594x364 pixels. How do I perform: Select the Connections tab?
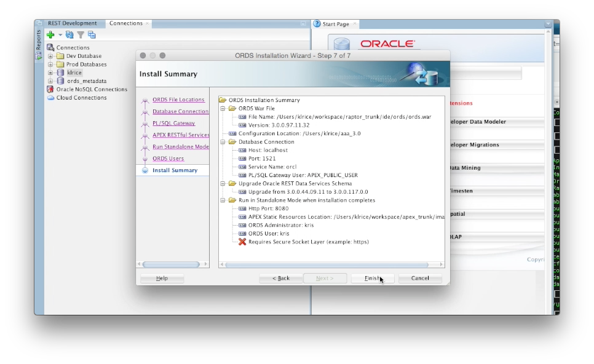click(126, 23)
